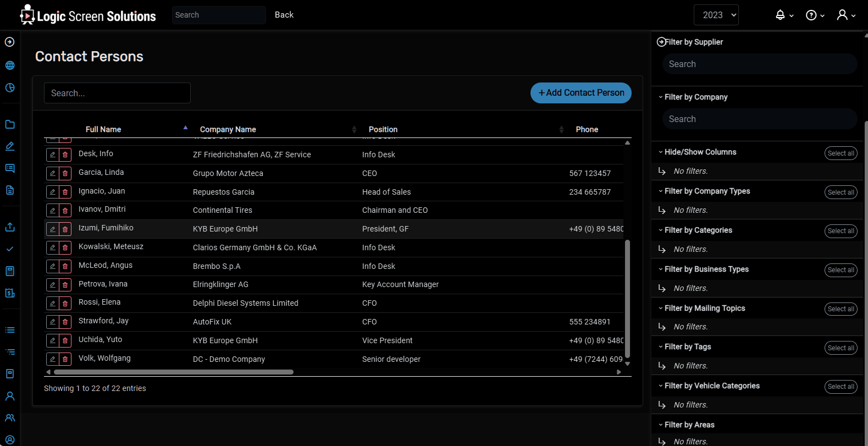Select all in Hide/Show Columns
868x446 pixels.
click(841, 153)
